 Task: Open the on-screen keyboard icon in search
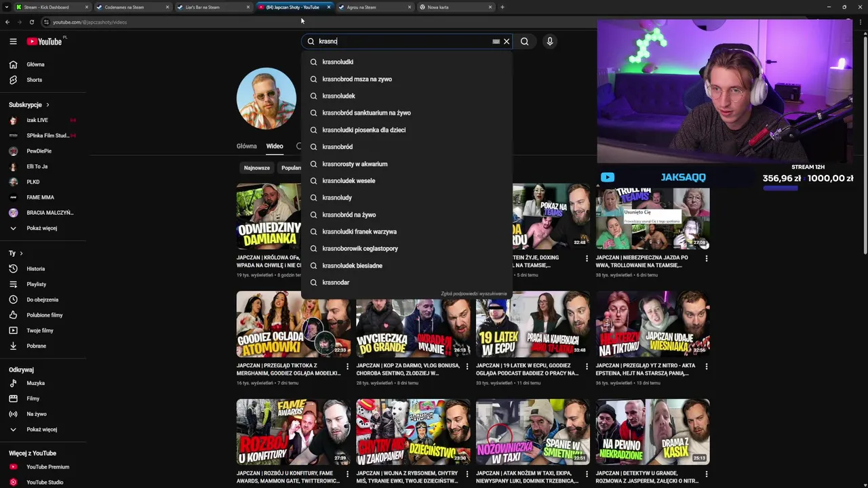click(x=496, y=41)
